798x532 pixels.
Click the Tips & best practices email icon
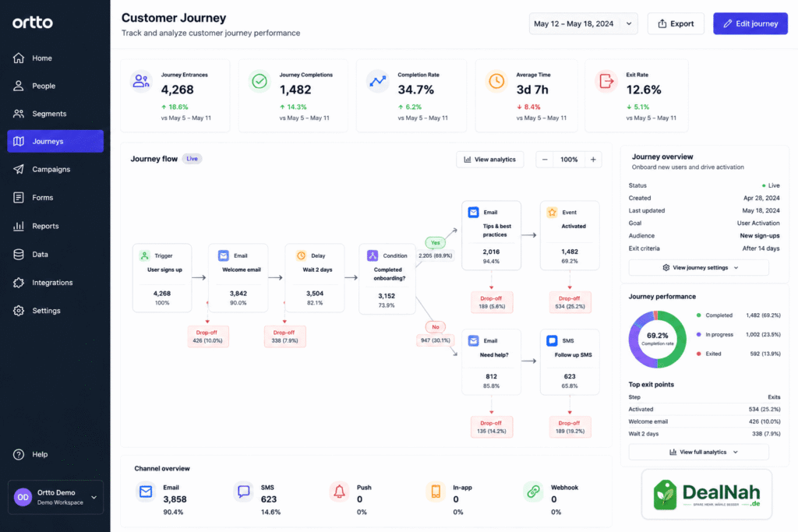click(x=473, y=212)
